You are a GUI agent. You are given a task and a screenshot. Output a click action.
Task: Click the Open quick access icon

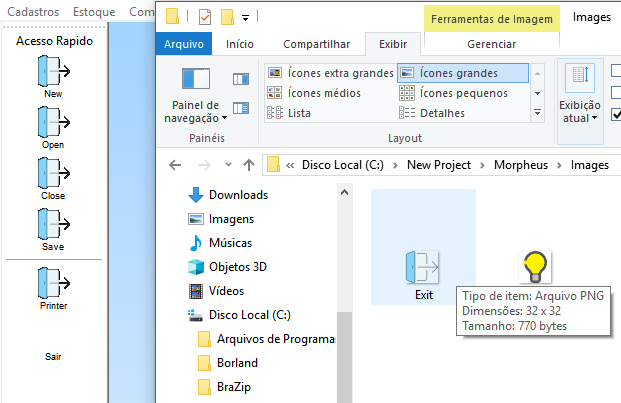coord(54,122)
